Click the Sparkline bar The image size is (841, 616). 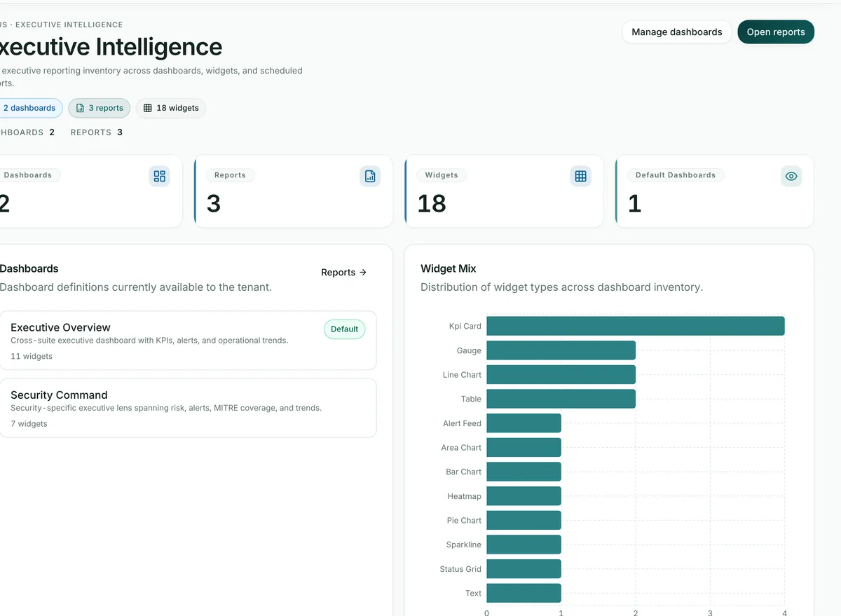click(524, 545)
